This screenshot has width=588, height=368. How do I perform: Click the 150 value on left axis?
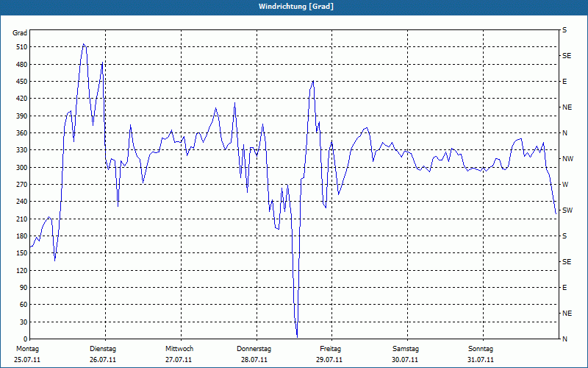click(22, 253)
